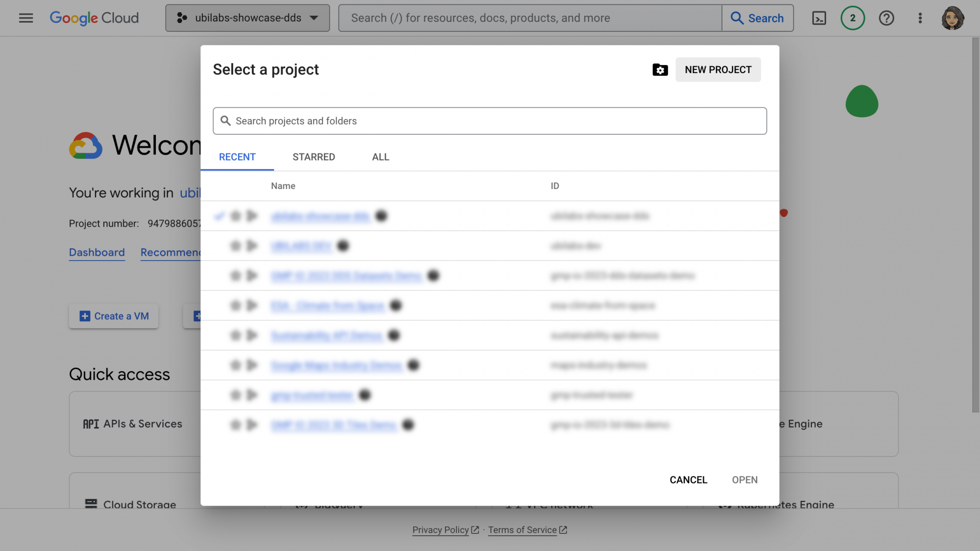Open the ubilabs-showcase-dds project picker dropdown
Viewport: 980px width, 551px height.
tap(247, 18)
